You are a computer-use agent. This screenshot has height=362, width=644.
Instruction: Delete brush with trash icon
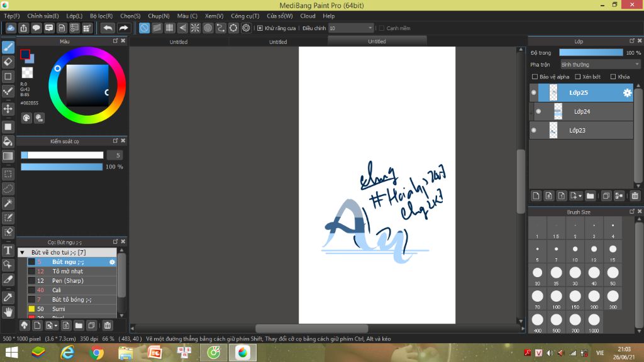(107, 326)
